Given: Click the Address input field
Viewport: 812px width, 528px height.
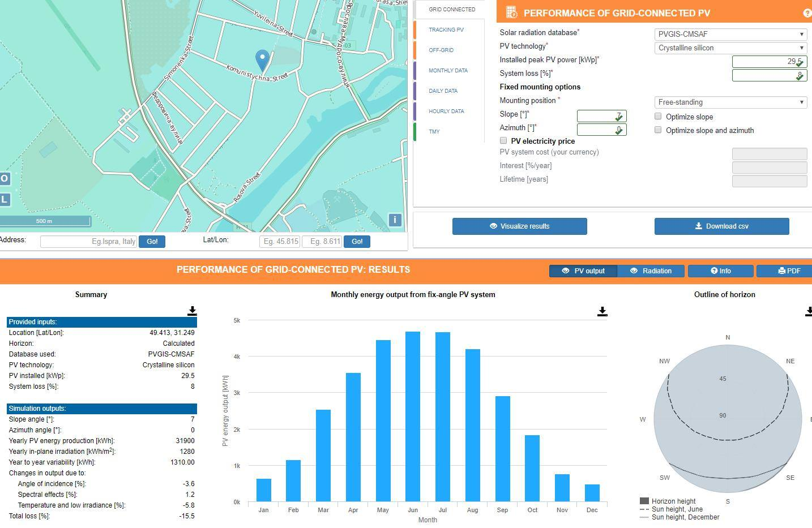Looking at the screenshot, I should [x=89, y=241].
